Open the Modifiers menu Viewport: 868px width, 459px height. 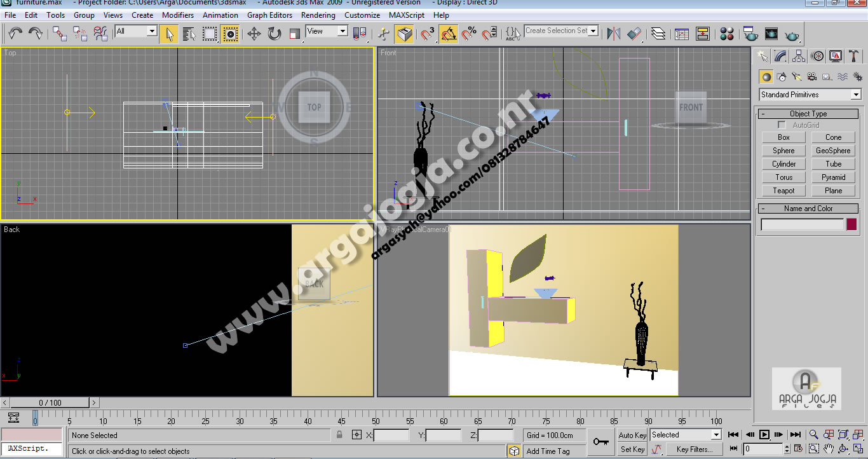[x=178, y=15]
